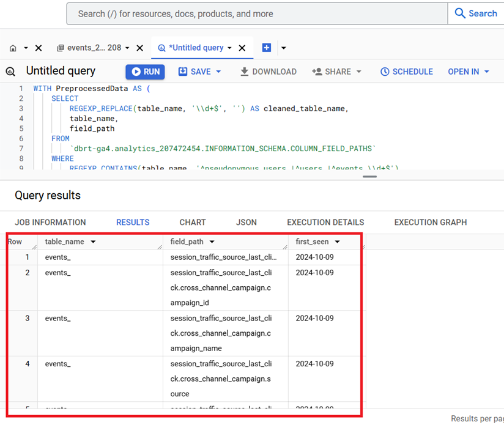Open the EXECUTION DETAILS tab
Screen dimensions: 504x425
(x=325, y=223)
